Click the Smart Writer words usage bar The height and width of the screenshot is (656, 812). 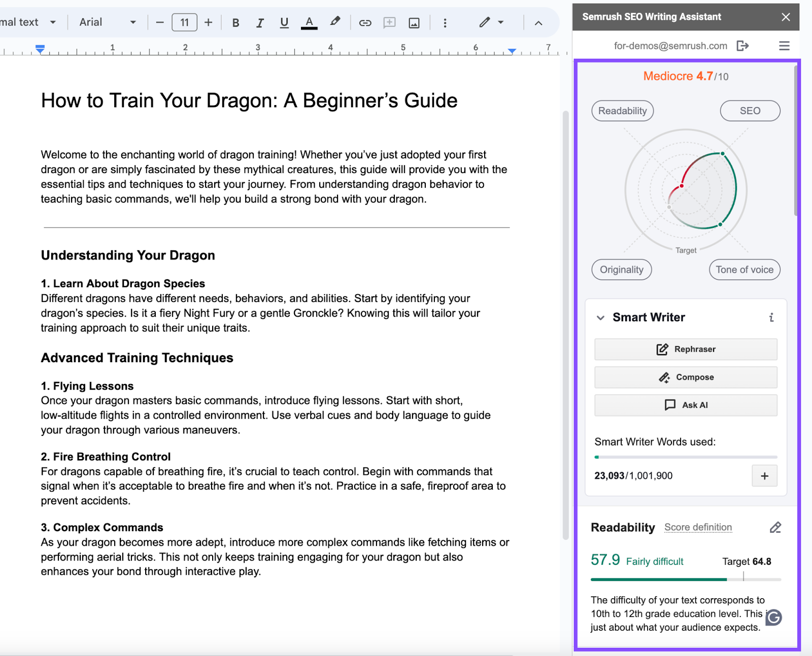(x=686, y=457)
